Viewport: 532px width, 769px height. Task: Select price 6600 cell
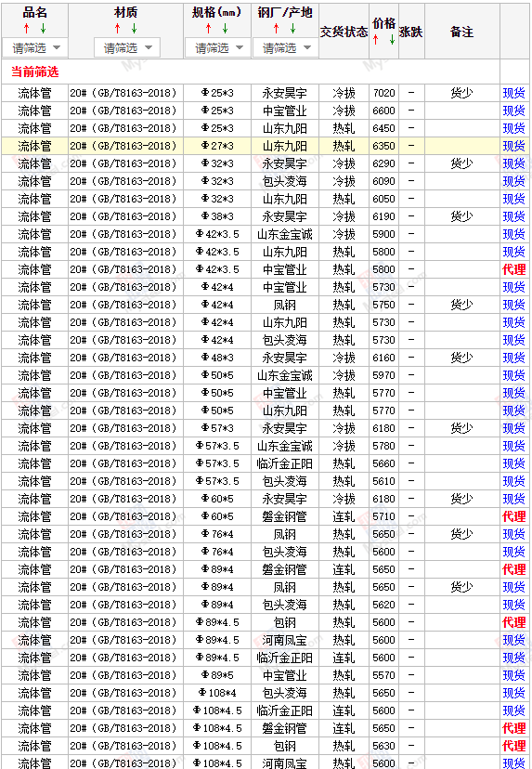point(383,111)
